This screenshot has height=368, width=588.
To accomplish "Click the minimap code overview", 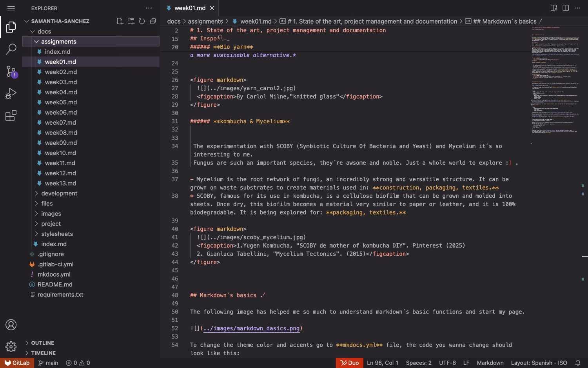I will pos(555,78).
